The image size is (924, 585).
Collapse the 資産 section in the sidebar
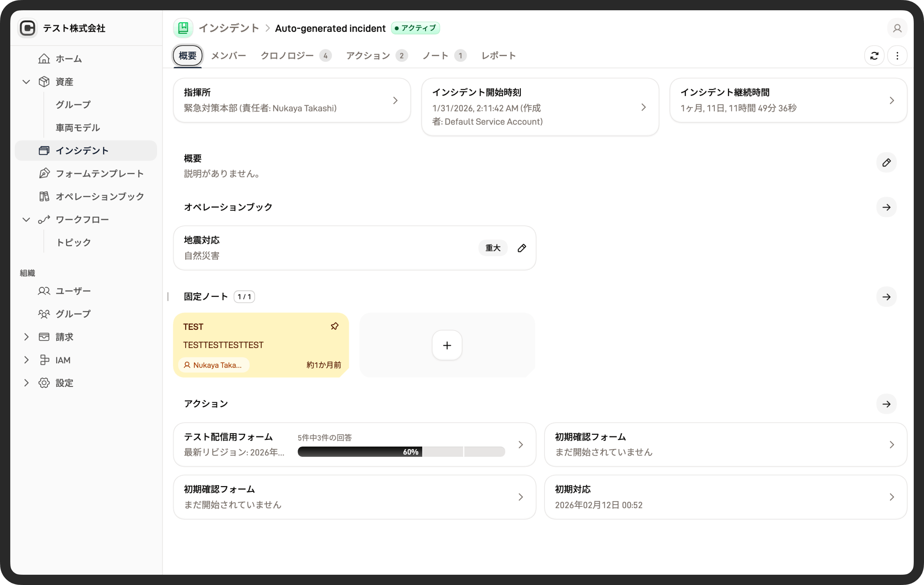(26, 82)
